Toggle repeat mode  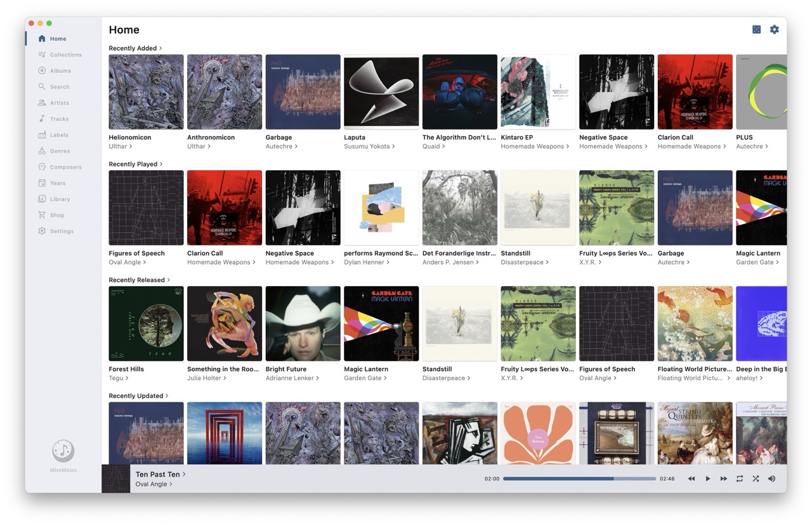coord(740,479)
